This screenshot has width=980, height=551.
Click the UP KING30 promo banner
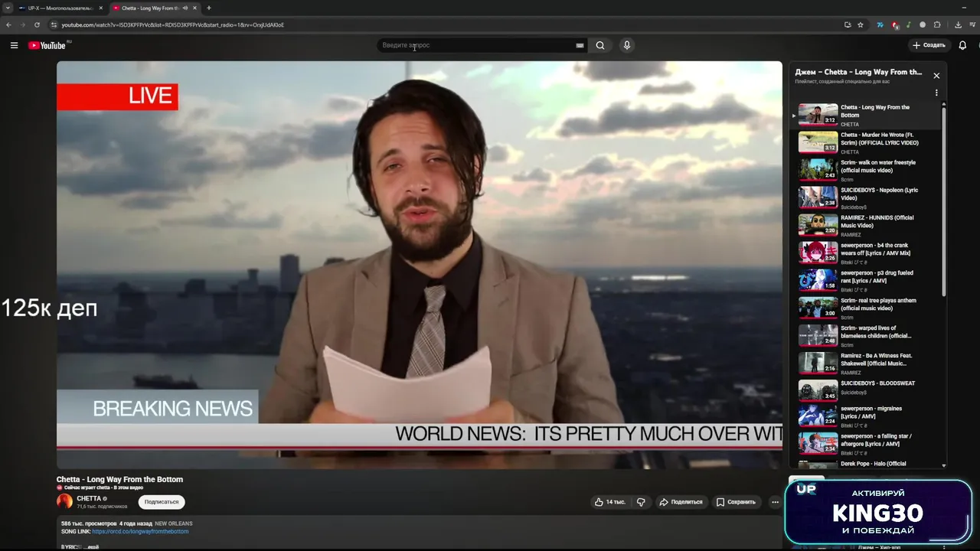[x=878, y=512]
